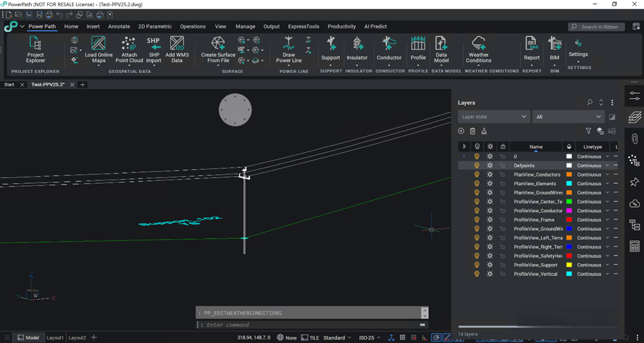Toggle visibility bulb of ProfileView_Frame layer
This screenshot has height=343, width=644.
click(477, 220)
